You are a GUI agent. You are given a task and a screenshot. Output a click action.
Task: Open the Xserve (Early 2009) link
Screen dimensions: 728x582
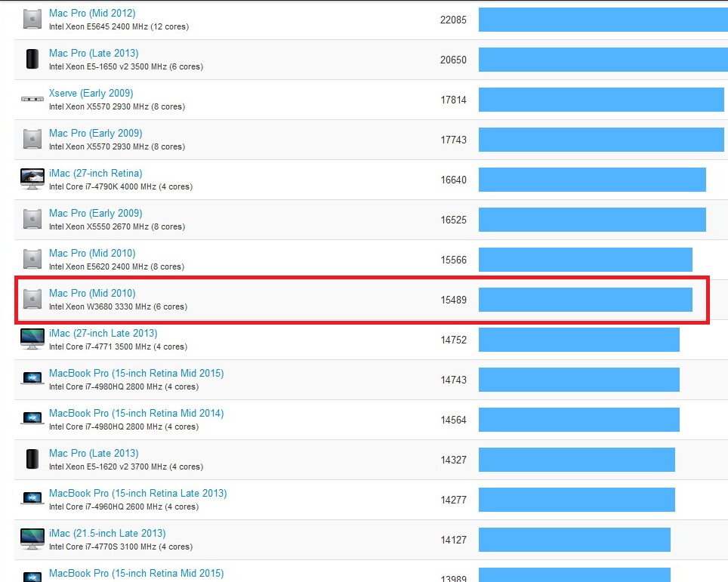pyautogui.click(x=91, y=94)
